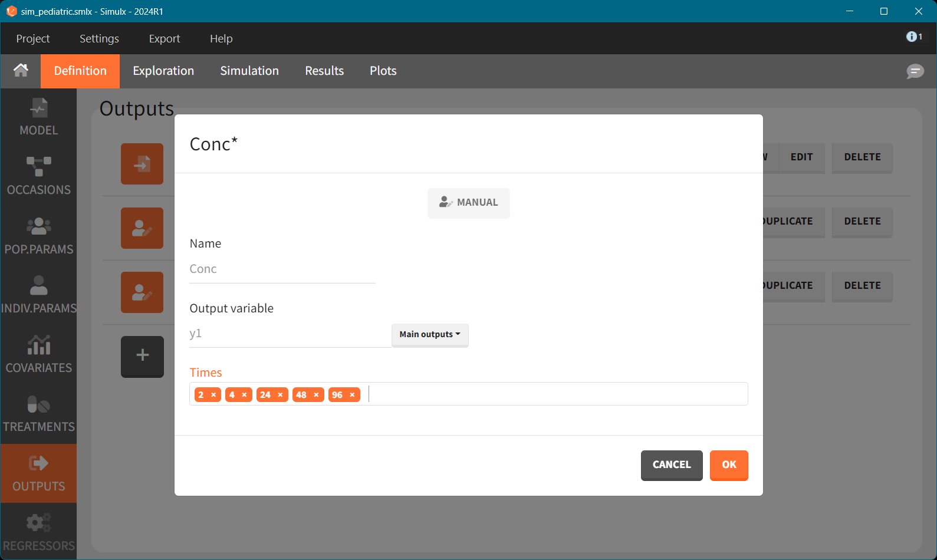Remove time value 24 tag
Viewport: 937px width, 560px height.
click(280, 395)
